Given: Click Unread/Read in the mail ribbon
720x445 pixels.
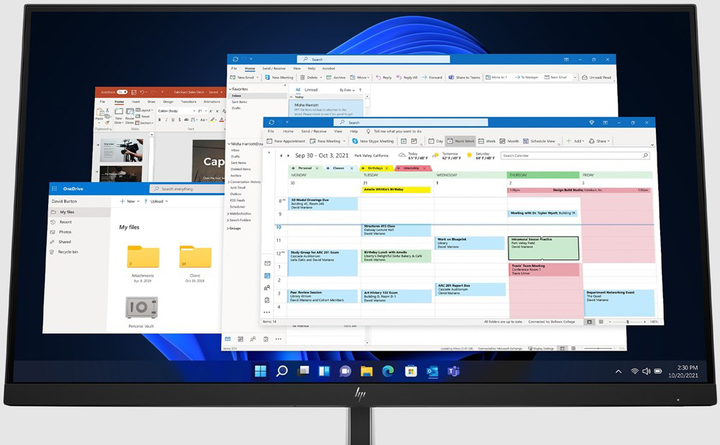Looking at the screenshot, I should point(596,78).
